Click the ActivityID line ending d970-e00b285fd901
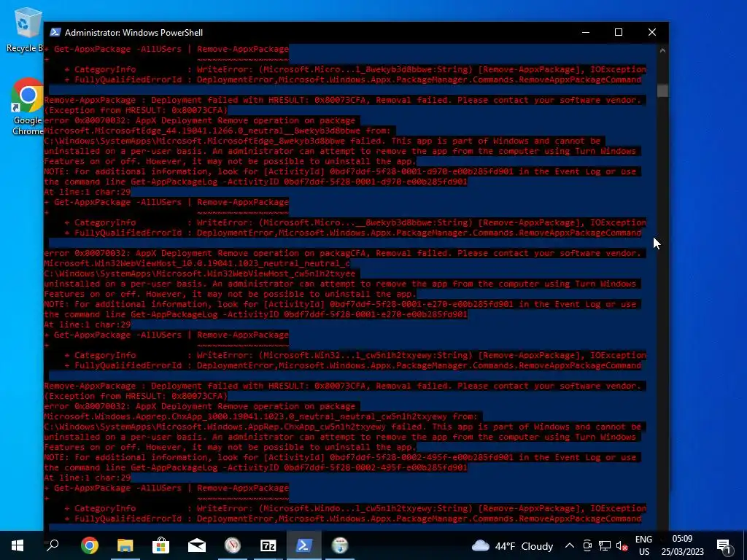747x560 pixels. click(255, 182)
